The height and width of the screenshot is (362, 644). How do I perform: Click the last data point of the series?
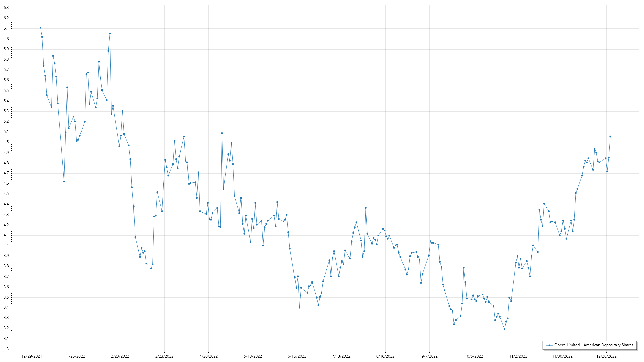point(610,137)
